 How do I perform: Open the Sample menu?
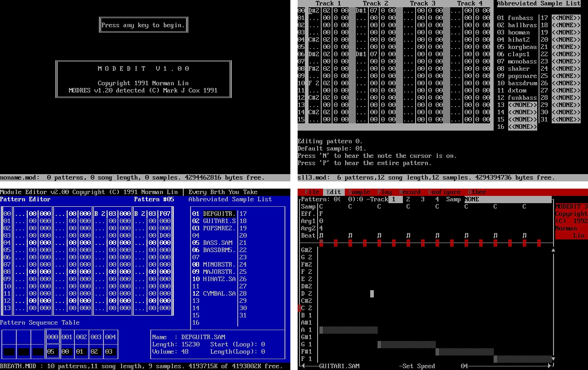(359, 192)
